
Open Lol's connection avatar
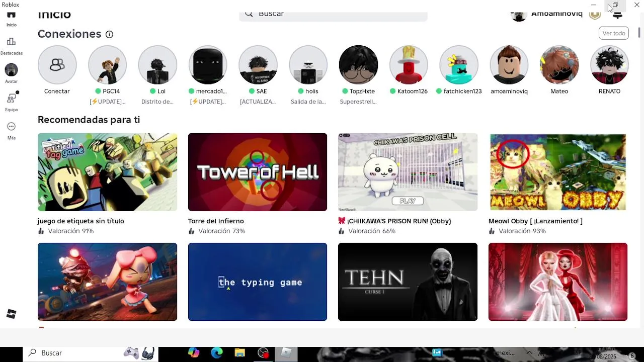[157, 64]
